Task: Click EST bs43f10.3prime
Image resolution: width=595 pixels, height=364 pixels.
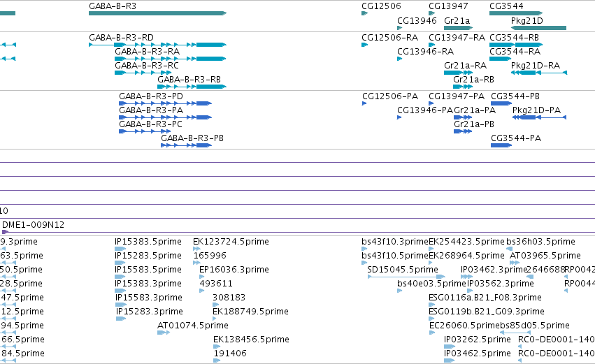Action: coord(364,249)
